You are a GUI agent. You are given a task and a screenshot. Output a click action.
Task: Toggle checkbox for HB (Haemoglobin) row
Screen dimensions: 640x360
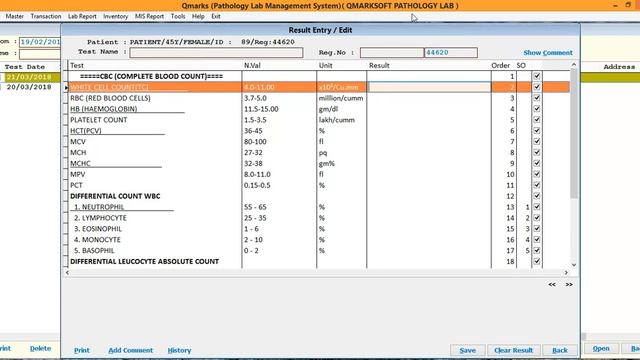point(537,109)
